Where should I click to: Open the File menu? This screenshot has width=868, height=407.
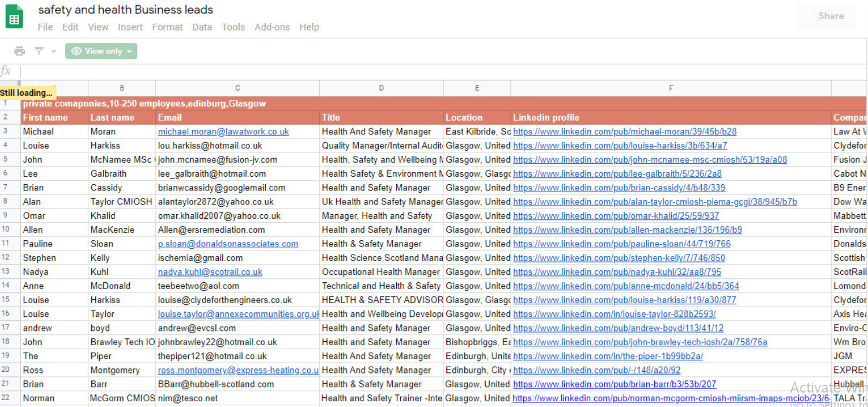click(x=45, y=27)
